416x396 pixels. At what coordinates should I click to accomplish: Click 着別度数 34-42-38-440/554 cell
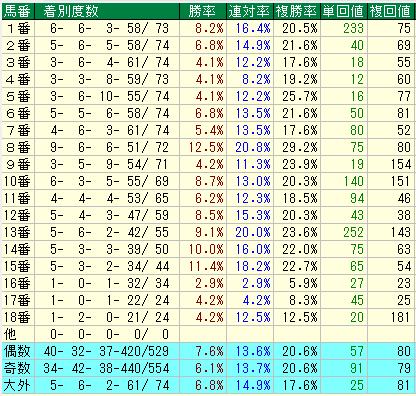107,368
